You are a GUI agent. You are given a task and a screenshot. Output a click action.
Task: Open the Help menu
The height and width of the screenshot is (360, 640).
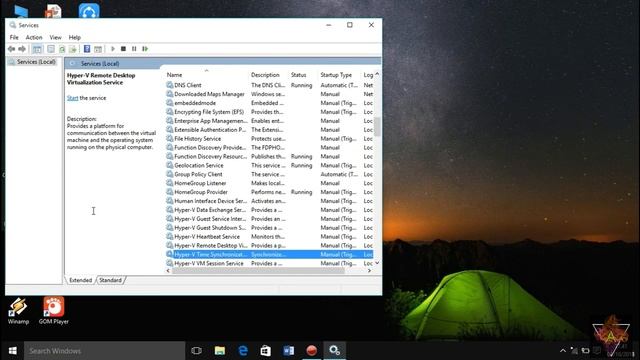(75, 37)
